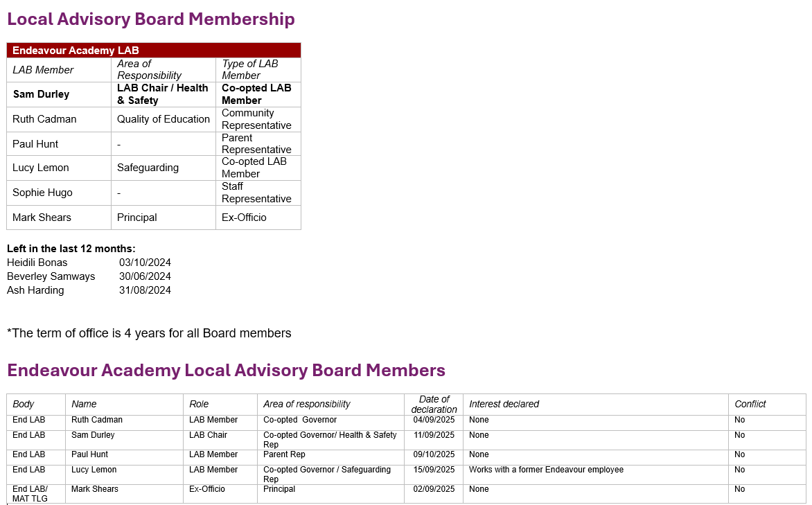Click the 'Local Advisory Board Membership' heading
This screenshot has width=812, height=505.
click(x=151, y=19)
